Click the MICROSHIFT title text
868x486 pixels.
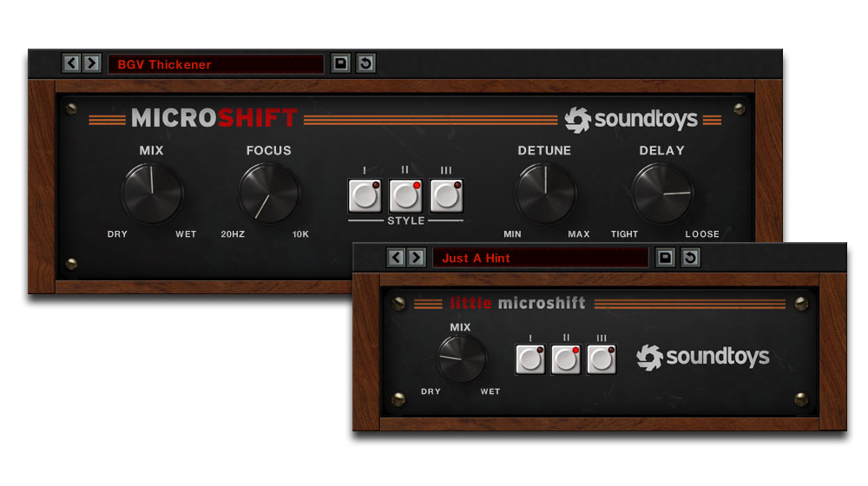214,118
